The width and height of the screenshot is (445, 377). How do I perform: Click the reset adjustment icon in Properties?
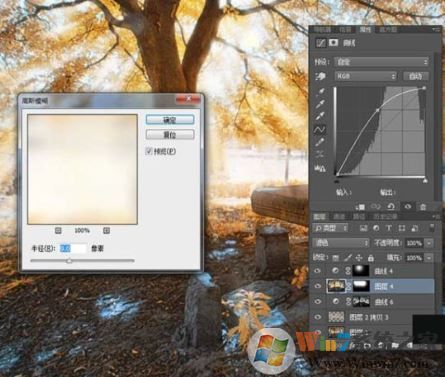pyautogui.click(x=391, y=207)
